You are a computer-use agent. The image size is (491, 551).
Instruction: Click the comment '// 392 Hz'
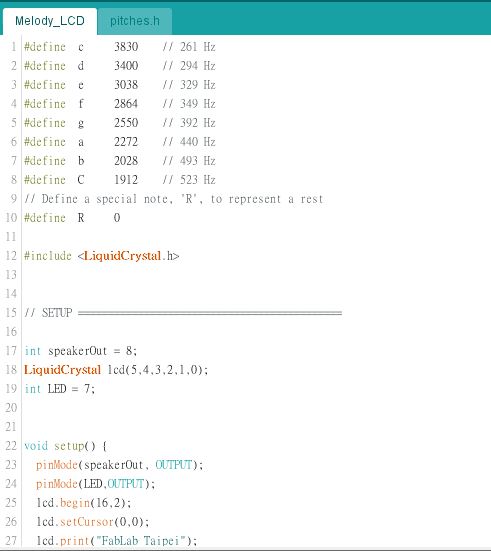tap(189, 123)
